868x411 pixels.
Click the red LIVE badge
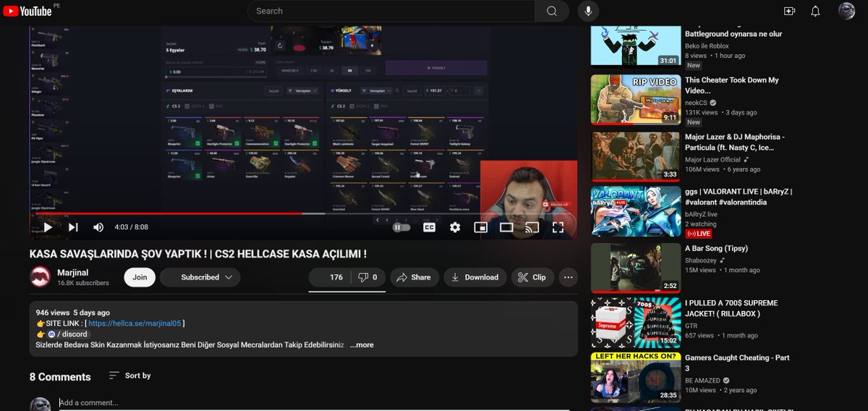coord(699,234)
